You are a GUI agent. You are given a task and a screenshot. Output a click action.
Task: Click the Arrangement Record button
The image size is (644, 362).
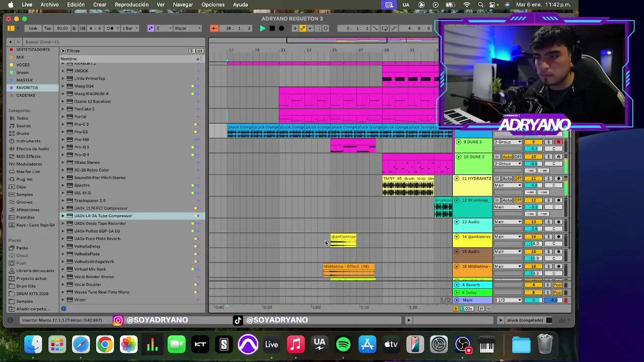point(281,28)
